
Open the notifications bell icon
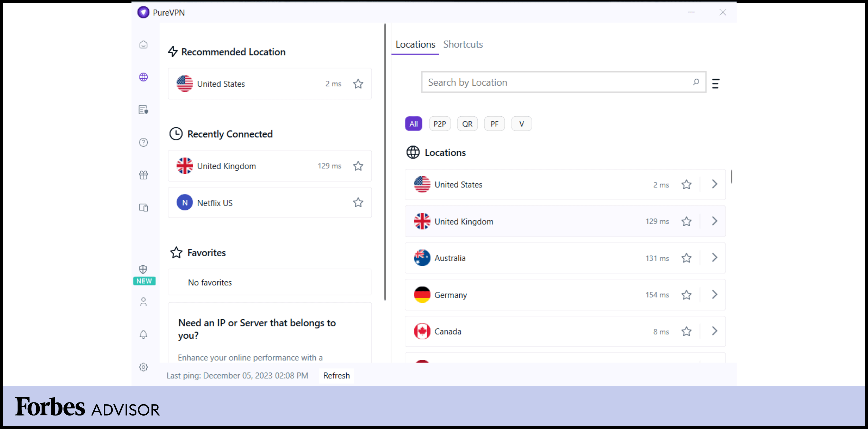point(144,334)
